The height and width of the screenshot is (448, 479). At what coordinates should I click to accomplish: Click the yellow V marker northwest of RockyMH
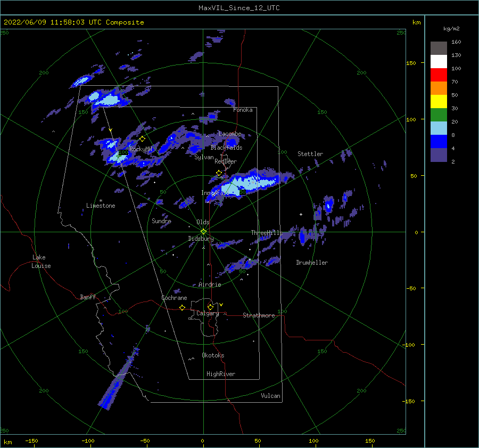point(111,130)
